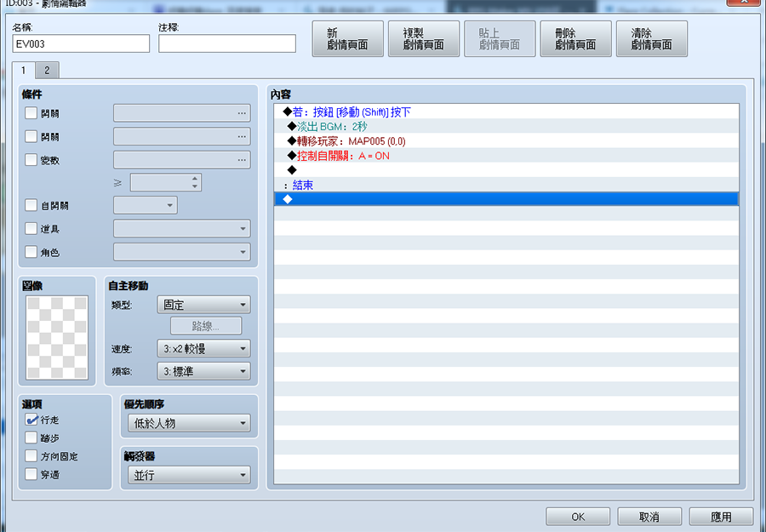Focus the 名稱 field containing EV003

[81, 43]
